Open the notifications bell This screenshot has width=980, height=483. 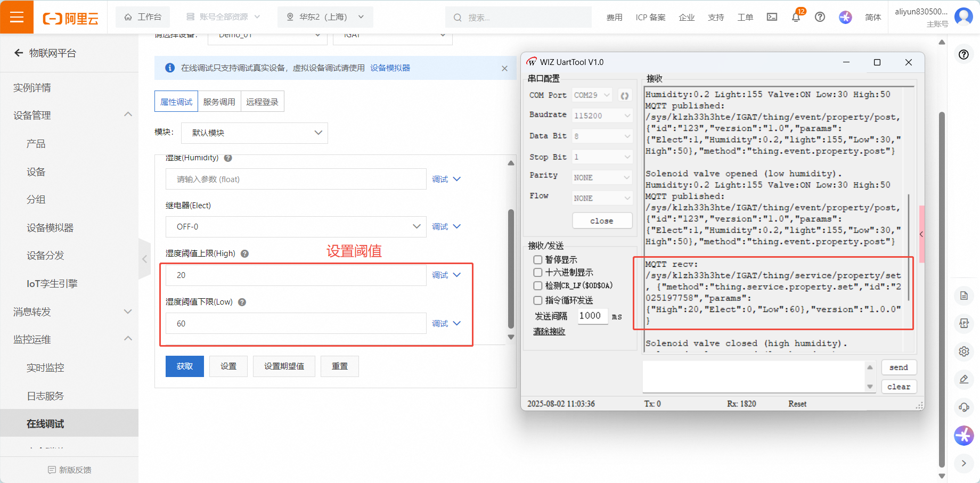[x=796, y=17]
